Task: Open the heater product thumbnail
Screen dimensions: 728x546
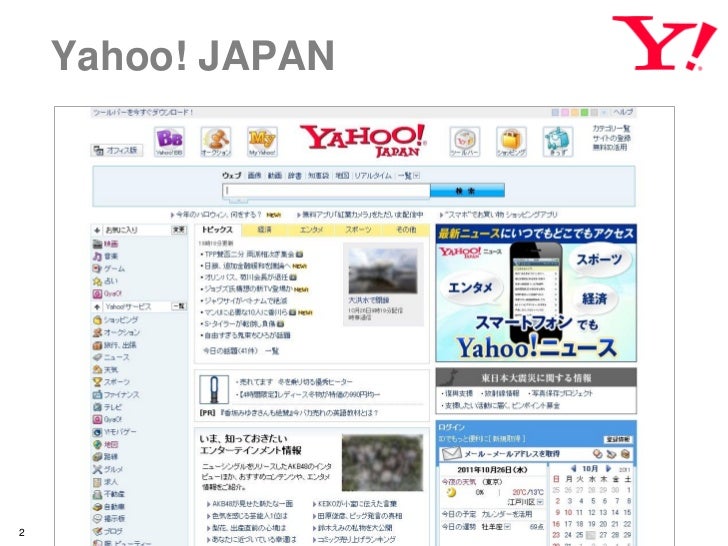Action: point(214,389)
